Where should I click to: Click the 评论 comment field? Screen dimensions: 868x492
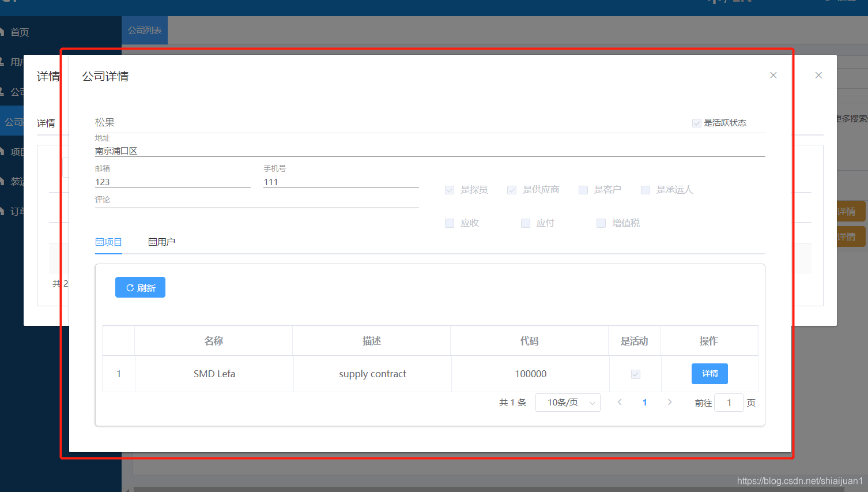pyautogui.click(x=257, y=201)
